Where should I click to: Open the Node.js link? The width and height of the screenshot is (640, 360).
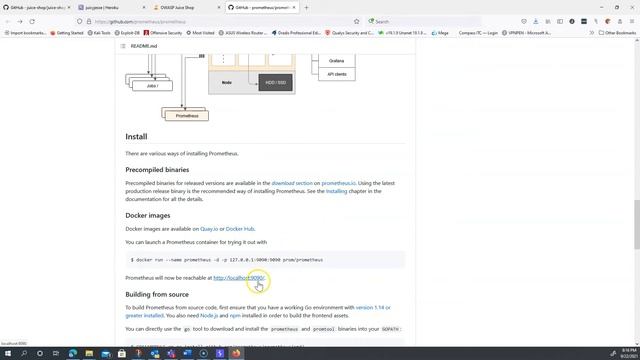coord(209,316)
